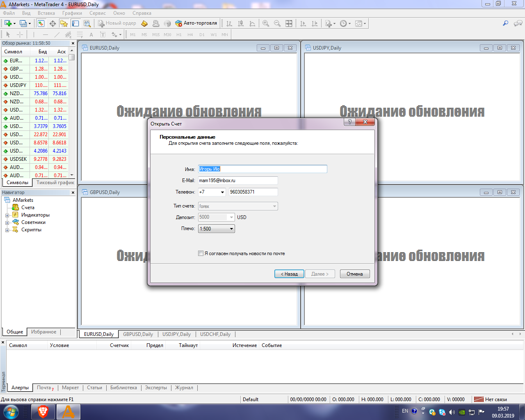Screen dimensions: 525x420
Task: Open the Service menu
Action: pyautogui.click(x=98, y=13)
